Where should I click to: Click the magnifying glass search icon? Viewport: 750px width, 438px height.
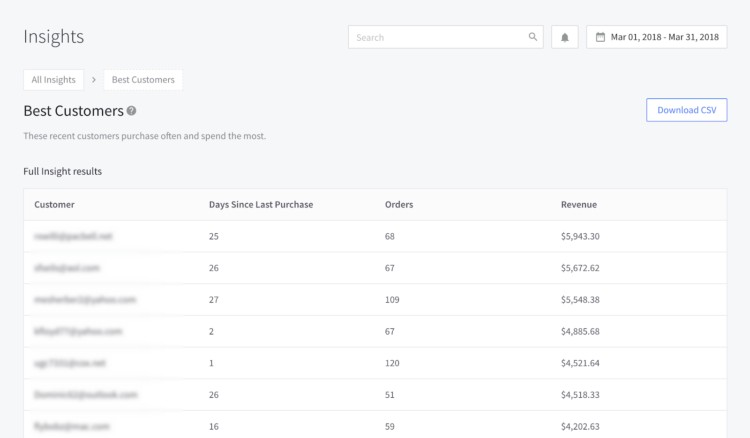pyautogui.click(x=533, y=38)
